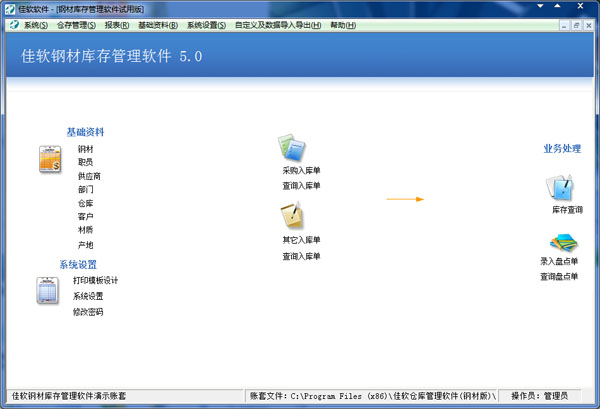This screenshot has width=600, height=409.
Task: Click 查询入库单 under 采购入库单
Action: [x=301, y=186]
